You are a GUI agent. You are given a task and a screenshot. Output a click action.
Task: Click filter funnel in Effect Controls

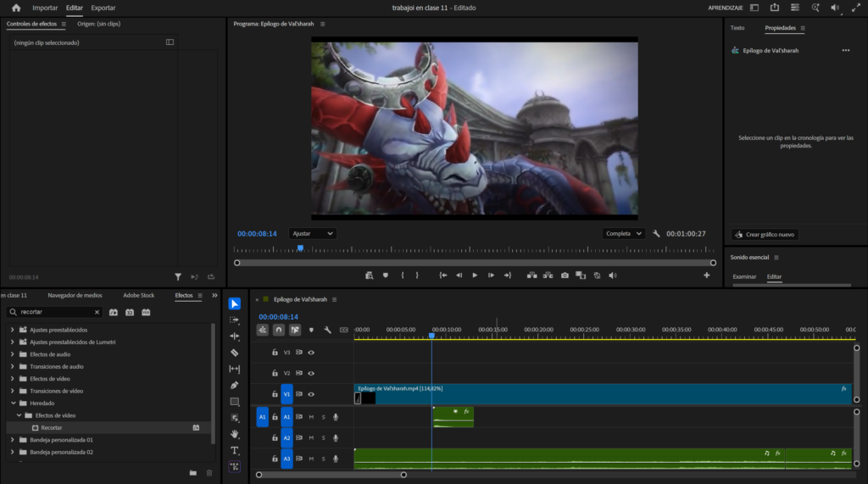[x=178, y=277]
